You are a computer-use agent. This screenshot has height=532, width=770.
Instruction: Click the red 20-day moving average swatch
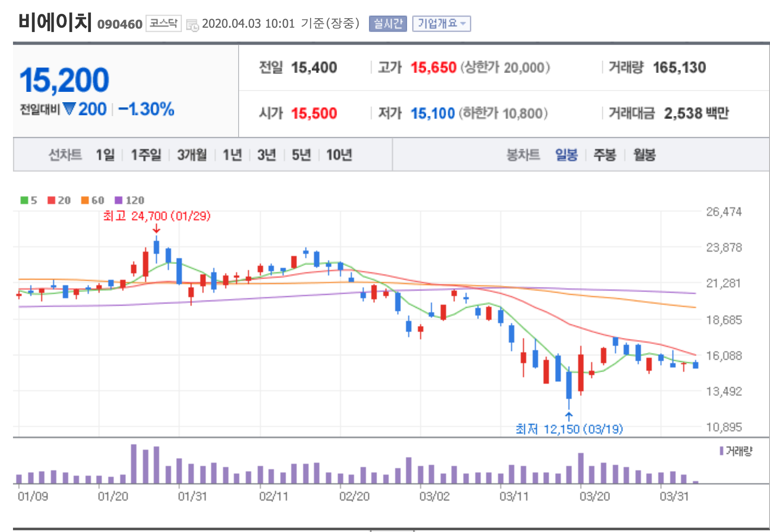point(51,200)
